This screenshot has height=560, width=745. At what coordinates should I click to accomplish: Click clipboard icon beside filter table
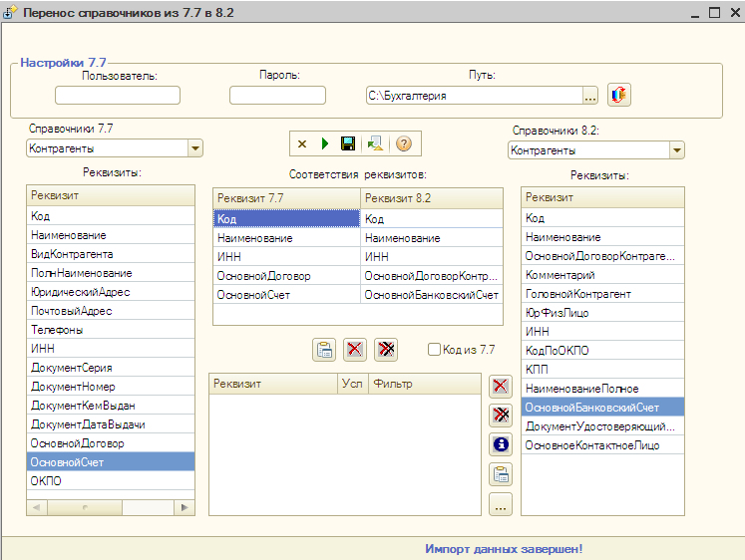tap(501, 474)
